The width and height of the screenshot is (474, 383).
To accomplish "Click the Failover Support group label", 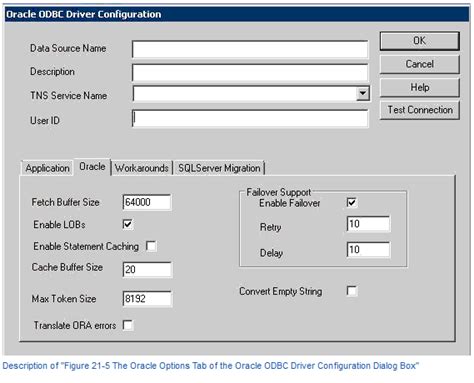I will [278, 192].
